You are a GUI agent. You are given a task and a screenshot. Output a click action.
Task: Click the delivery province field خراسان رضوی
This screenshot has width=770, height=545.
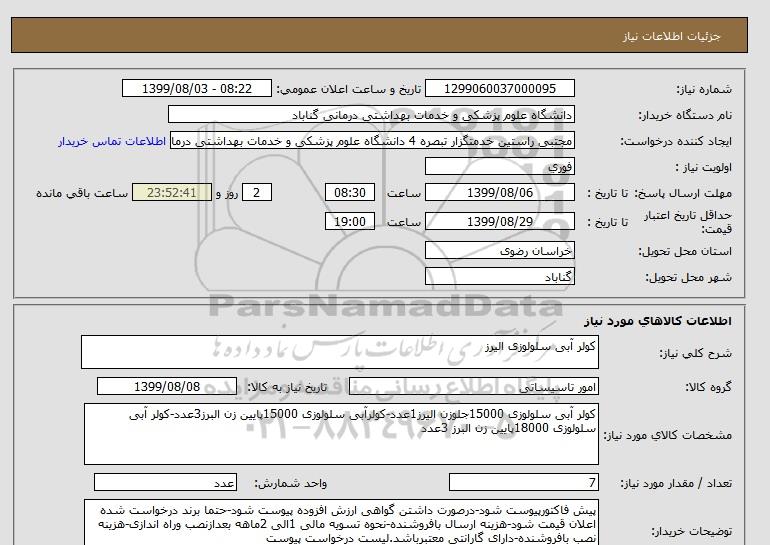[499, 250]
